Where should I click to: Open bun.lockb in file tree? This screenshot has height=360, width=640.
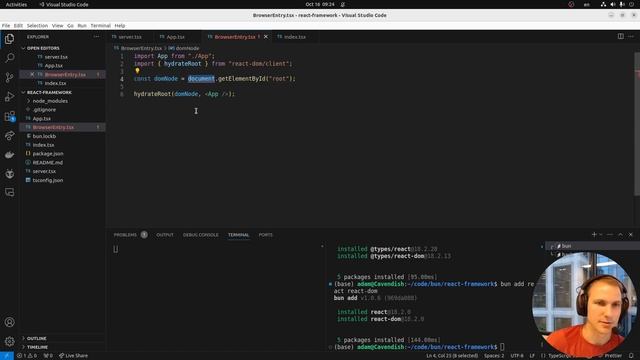click(x=44, y=136)
